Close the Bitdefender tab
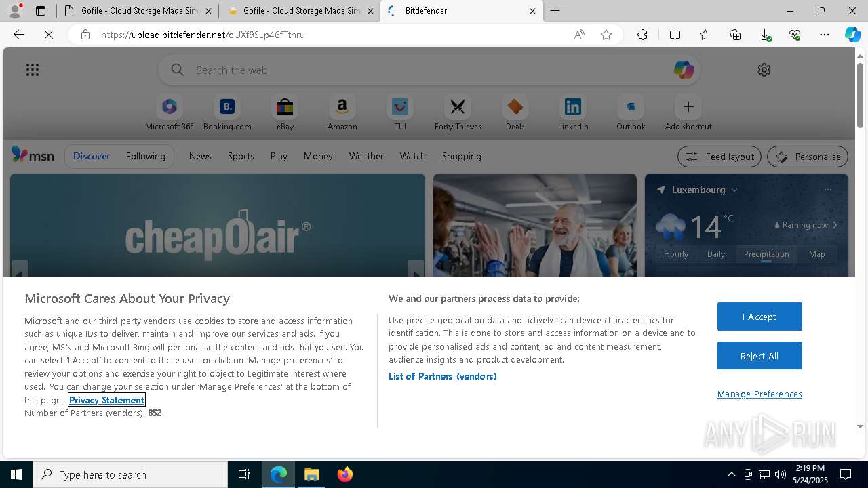The height and width of the screenshot is (488, 868). point(532,11)
